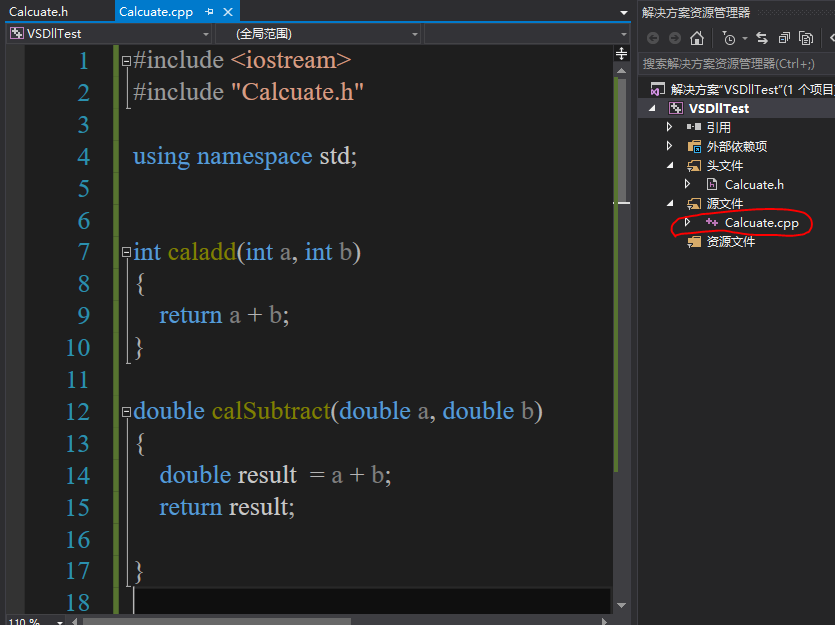Close the Calcuate.cpp tab
The height and width of the screenshot is (625, 835).
click(x=228, y=12)
